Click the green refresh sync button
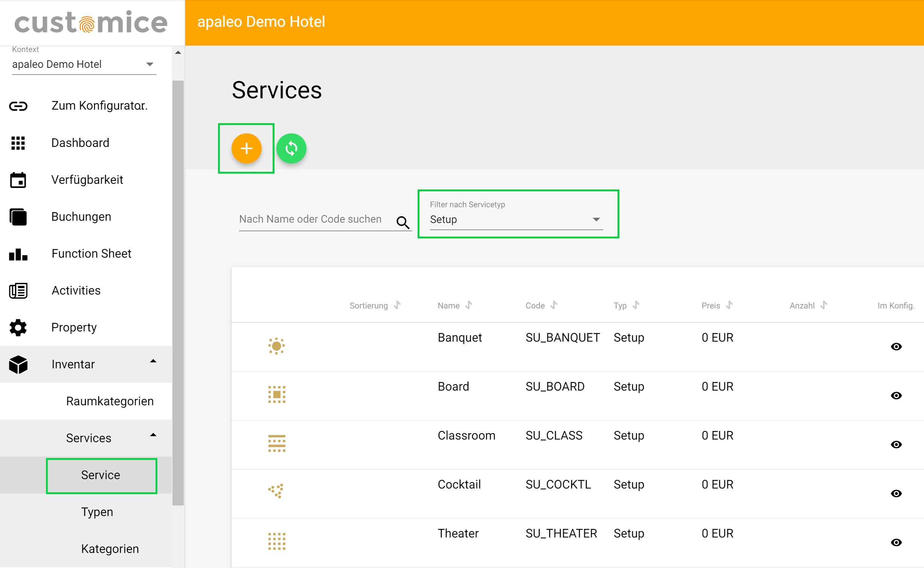This screenshot has width=924, height=568. 291,148
